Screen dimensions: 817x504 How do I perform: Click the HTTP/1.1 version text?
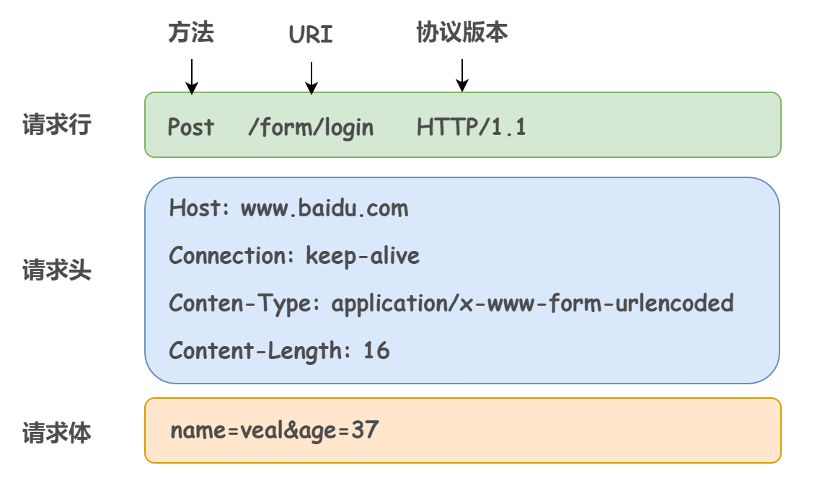point(472,128)
